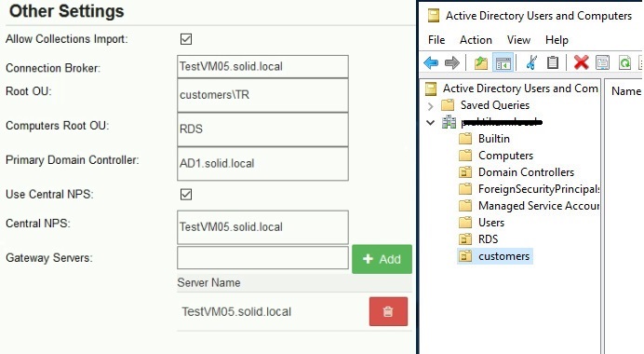Select ForeignSecurityPrincipals in the tree
Viewport: 644px width, 354px height.
[539, 189]
